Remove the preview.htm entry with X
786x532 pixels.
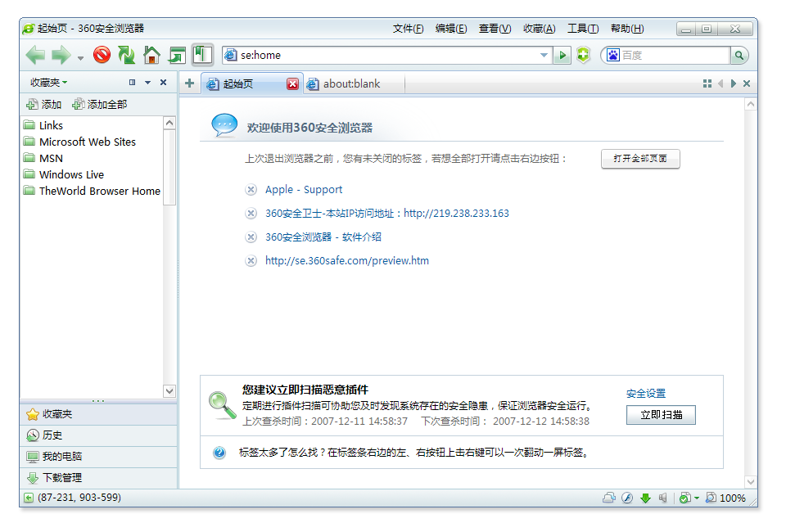pos(251,260)
